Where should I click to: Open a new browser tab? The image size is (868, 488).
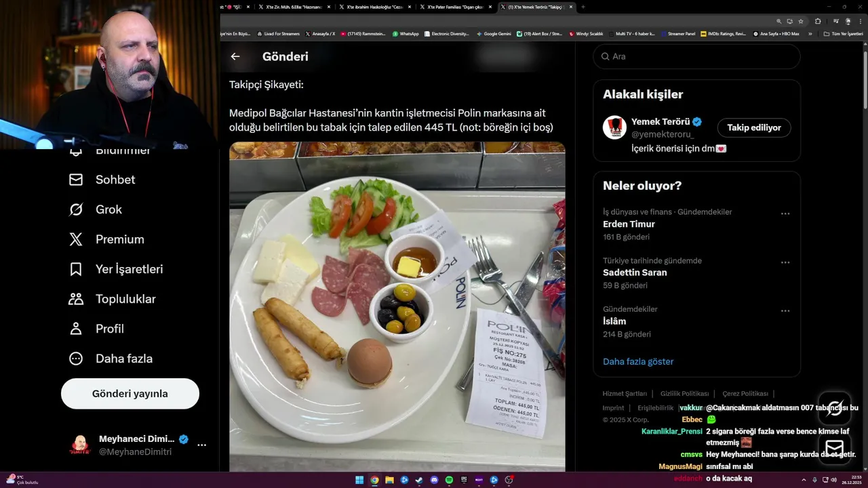pyautogui.click(x=583, y=7)
